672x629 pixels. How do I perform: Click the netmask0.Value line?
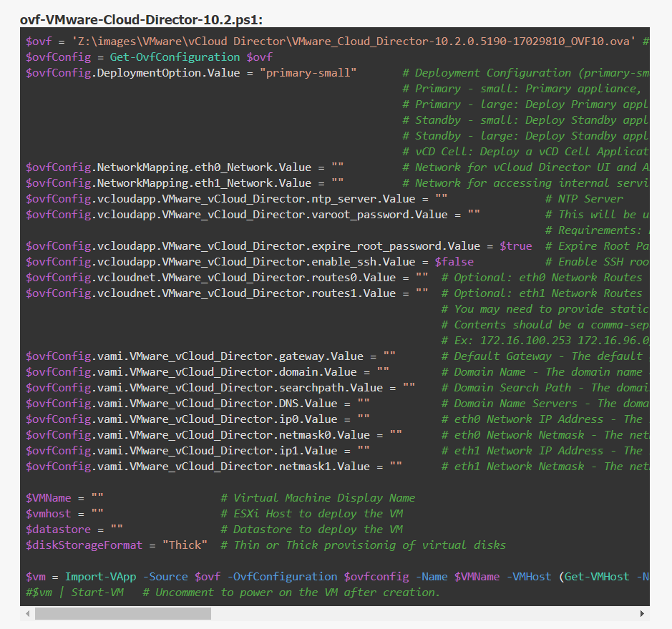pyautogui.click(x=214, y=435)
